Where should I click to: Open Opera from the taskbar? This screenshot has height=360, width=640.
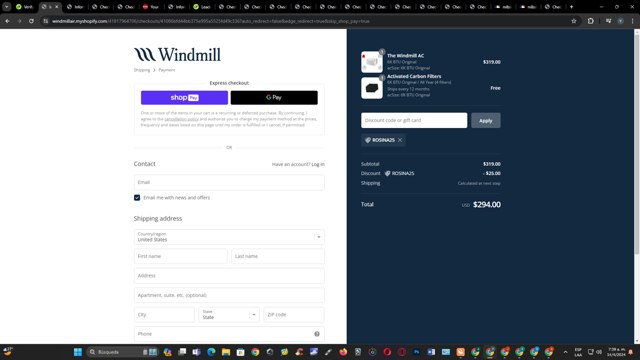pos(387,352)
